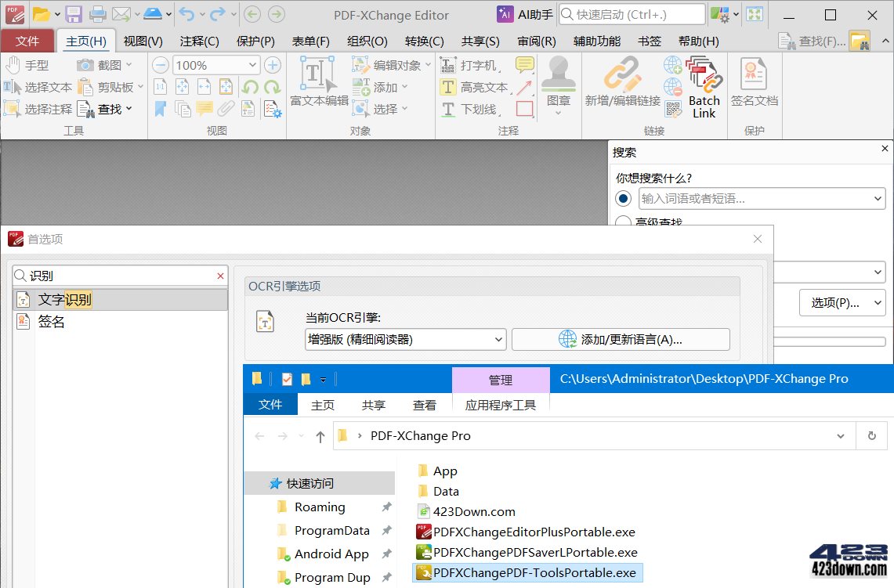
Task: Click the Actual Size 1:1 page icon
Action: click(x=161, y=87)
